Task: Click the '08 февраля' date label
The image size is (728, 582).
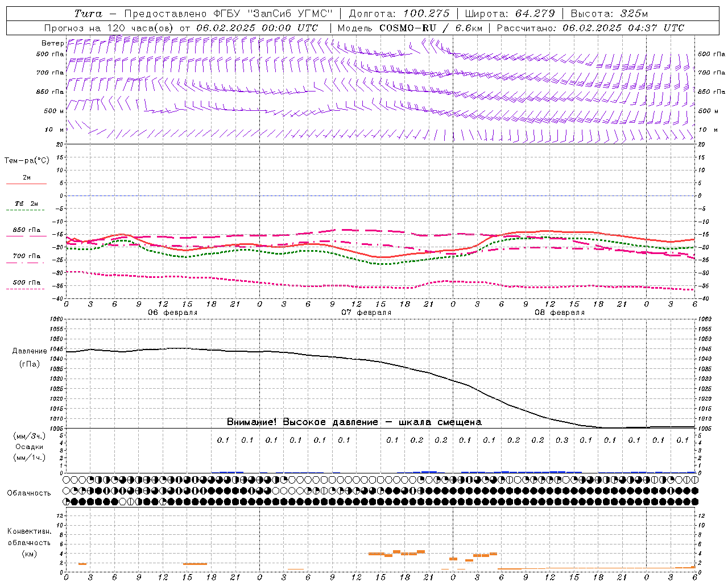Action: coord(560,313)
